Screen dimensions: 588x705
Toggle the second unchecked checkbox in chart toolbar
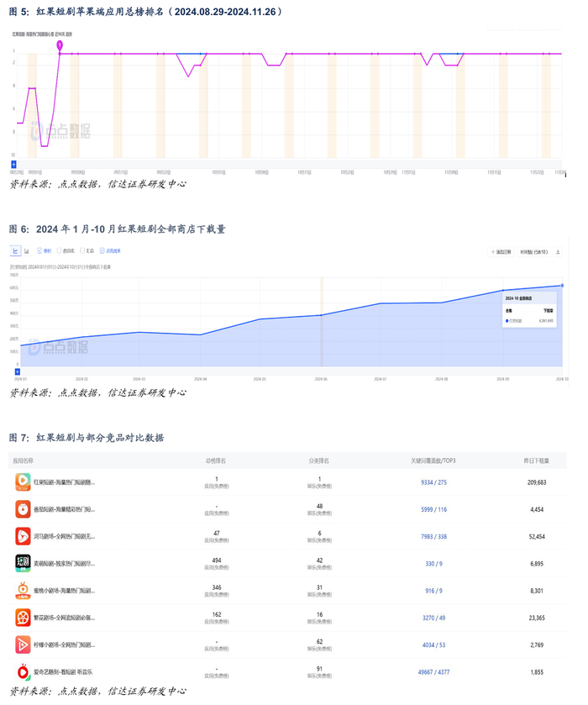coord(60,251)
